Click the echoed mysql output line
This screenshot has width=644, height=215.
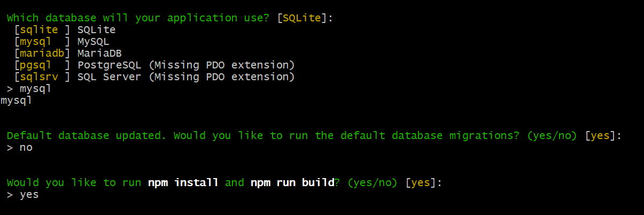click(16, 100)
